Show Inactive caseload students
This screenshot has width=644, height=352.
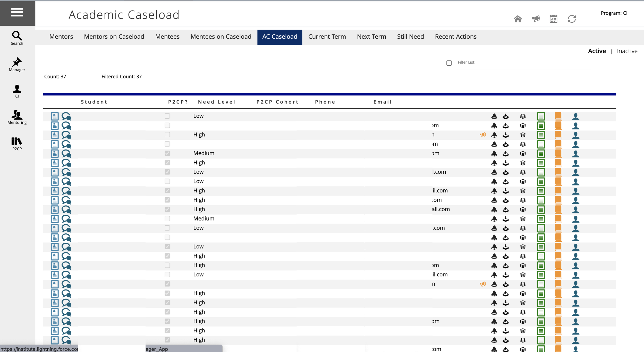pyautogui.click(x=627, y=51)
